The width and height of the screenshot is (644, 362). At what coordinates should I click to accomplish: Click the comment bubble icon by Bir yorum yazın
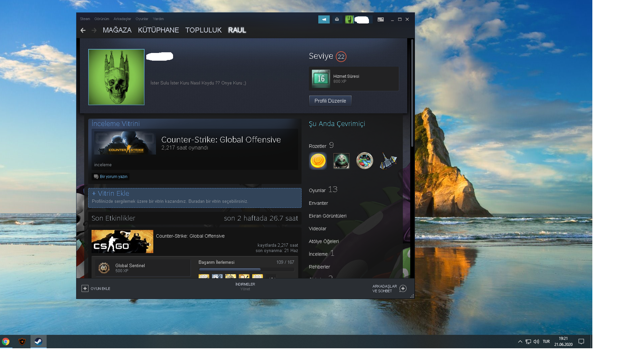click(x=96, y=177)
